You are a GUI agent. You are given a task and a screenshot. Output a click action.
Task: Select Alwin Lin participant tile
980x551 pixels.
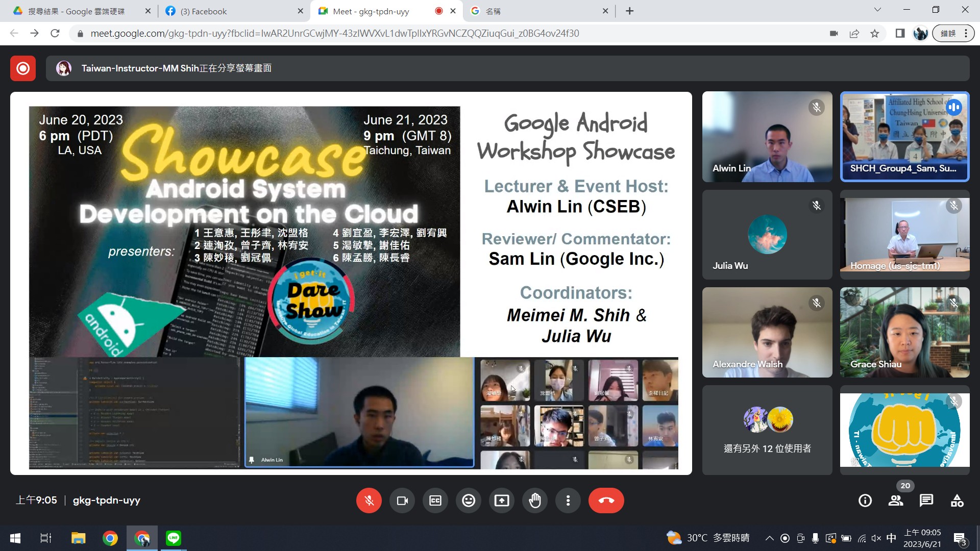767,137
